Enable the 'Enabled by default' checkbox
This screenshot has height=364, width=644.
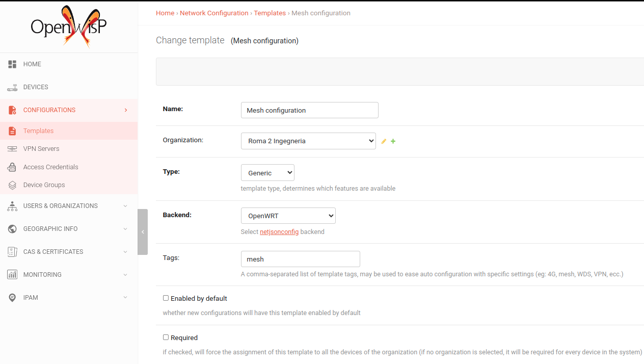click(x=166, y=297)
